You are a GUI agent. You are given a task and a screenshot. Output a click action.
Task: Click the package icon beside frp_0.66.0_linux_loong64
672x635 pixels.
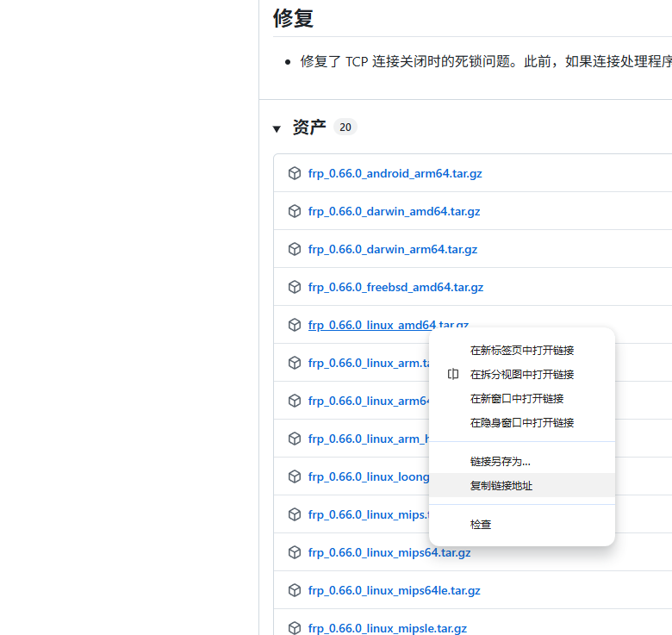click(295, 476)
